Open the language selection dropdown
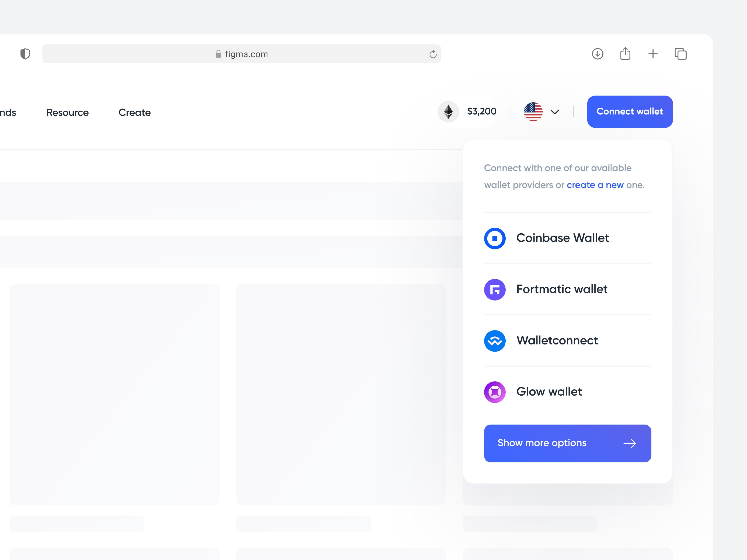The width and height of the screenshot is (747, 560). coord(555,112)
